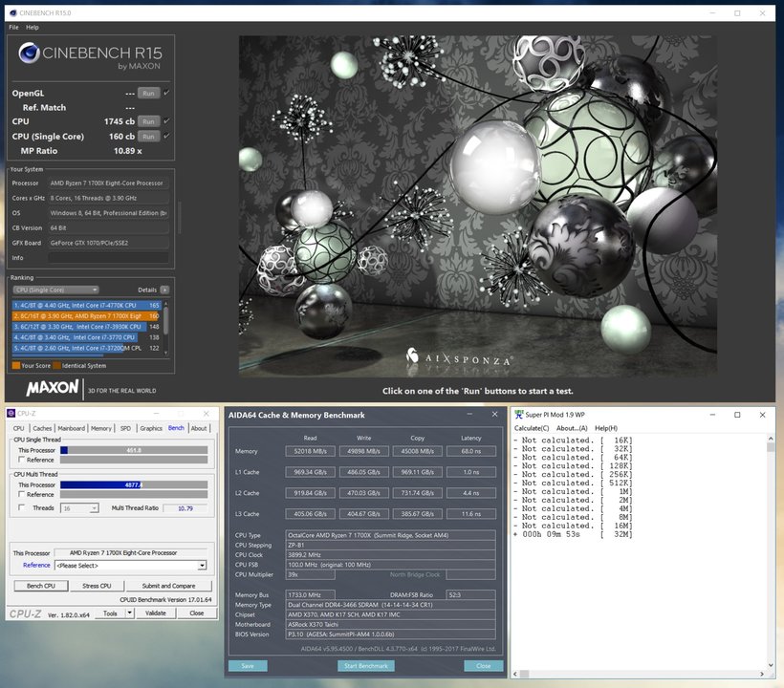Open the Help menu in Cinebench

(32, 27)
